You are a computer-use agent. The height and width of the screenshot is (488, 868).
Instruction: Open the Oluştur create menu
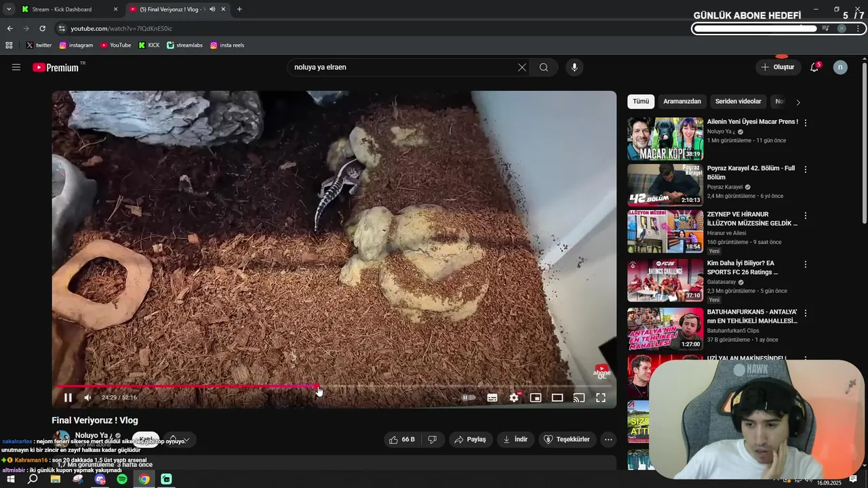tap(777, 67)
